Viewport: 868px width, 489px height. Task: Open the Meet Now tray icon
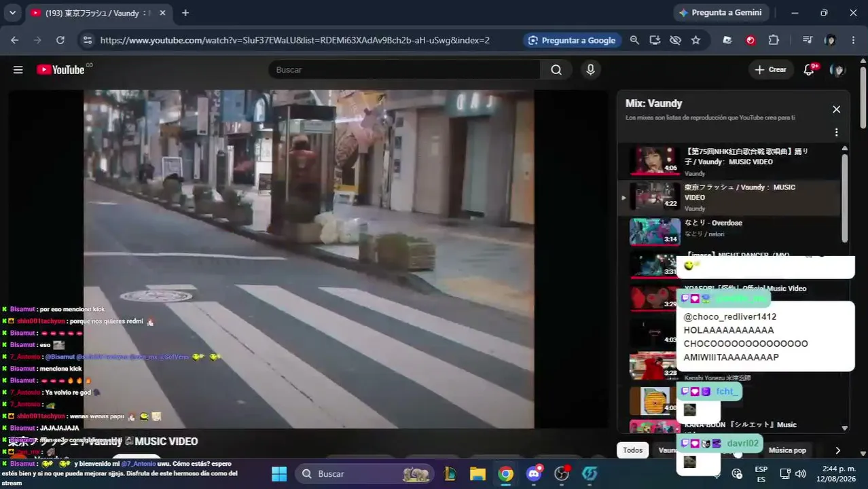click(x=738, y=473)
